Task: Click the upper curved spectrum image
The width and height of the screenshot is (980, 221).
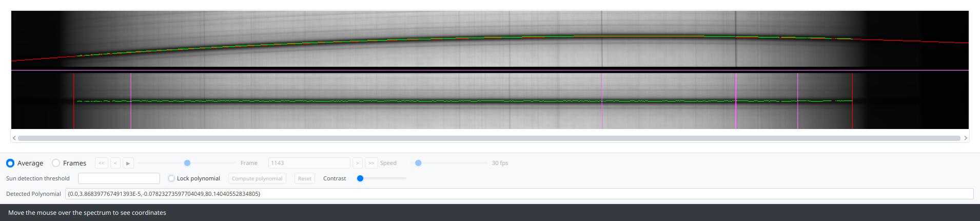Action: 490,39
